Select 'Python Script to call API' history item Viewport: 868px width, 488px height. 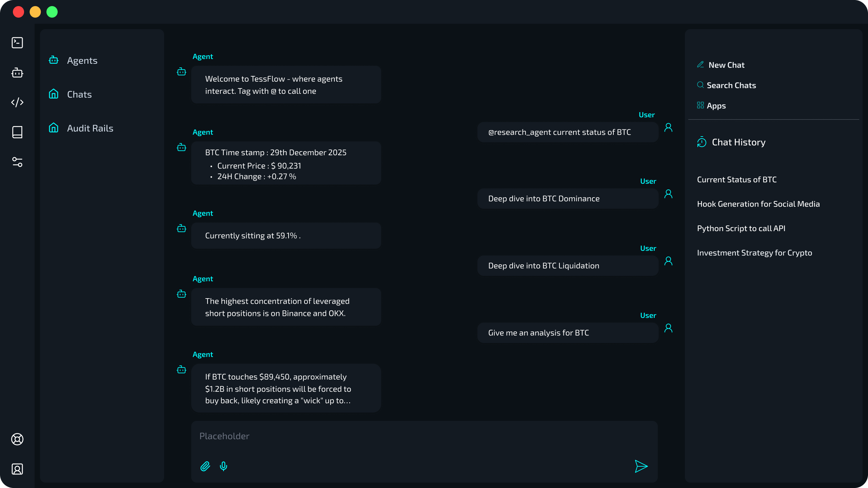[x=741, y=228]
